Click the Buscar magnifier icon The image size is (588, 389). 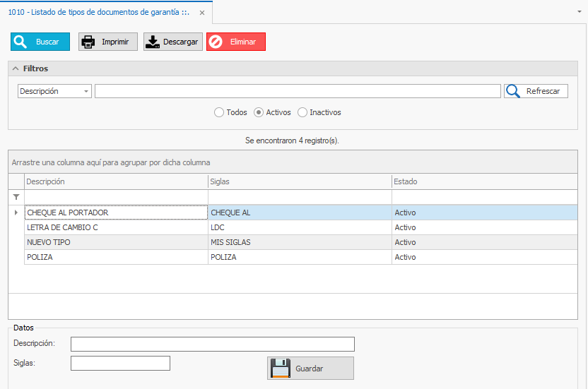pyautogui.click(x=20, y=42)
